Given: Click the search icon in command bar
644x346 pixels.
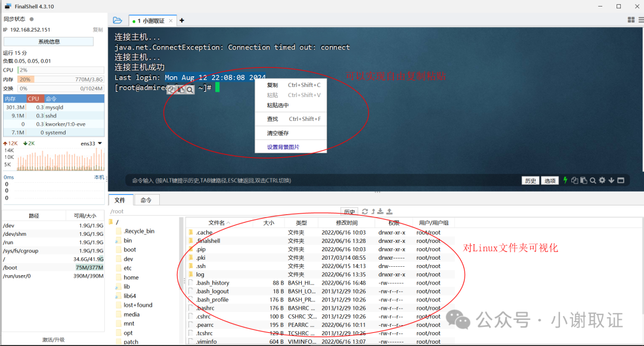Looking at the screenshot, I should click(593, 180).
